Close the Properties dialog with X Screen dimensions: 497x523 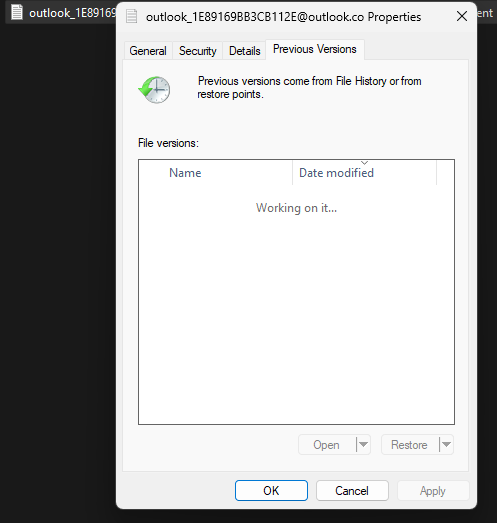[462, 16]
